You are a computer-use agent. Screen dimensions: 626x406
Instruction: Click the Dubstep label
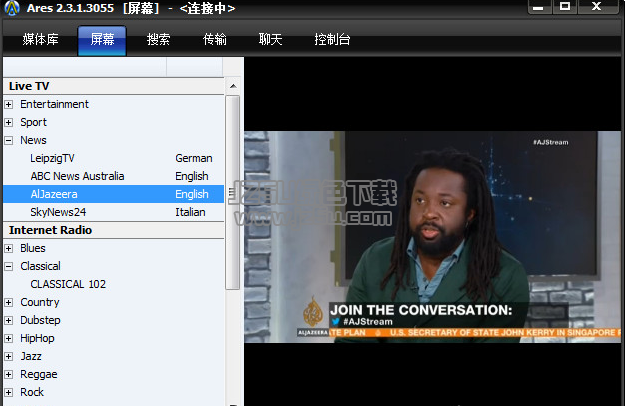(x=40, y=320)
